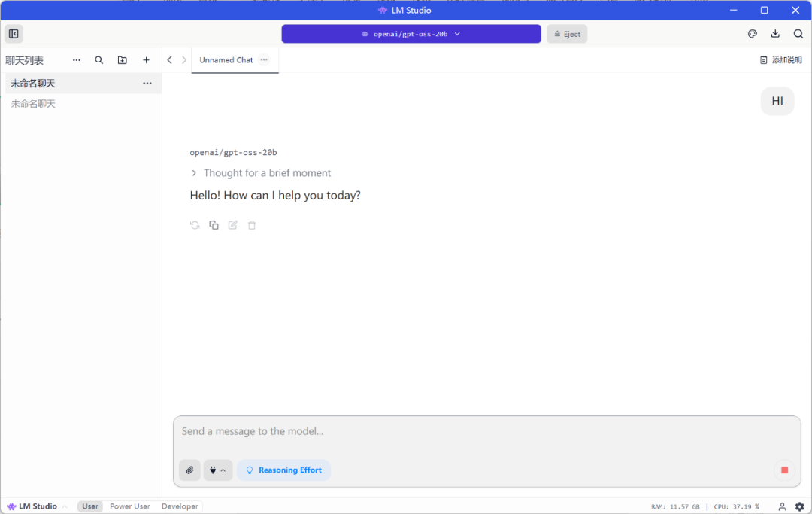
Task: Search chats using sidebar magnifier icon
Action: click(99, 60)
